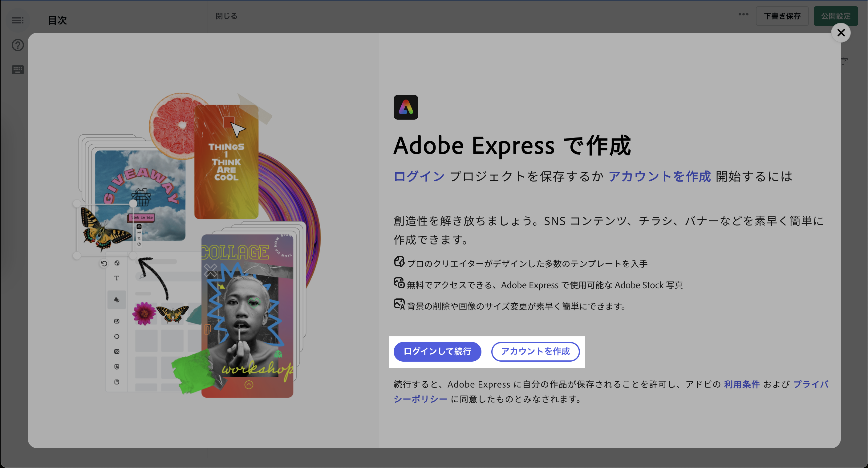The width and height of the screenshot is (868, 468).
Task: Click the 下書き保存 button
Action: pos(782,16)
